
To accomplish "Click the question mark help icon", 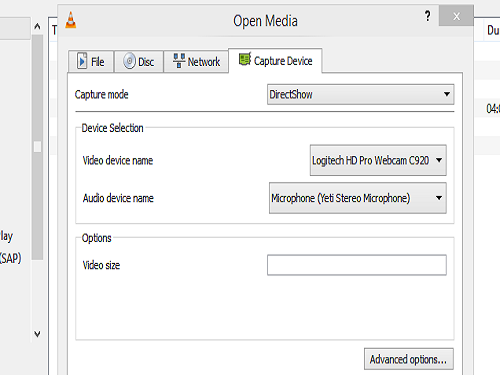I will pyautogui.click(x=428, y=16).
